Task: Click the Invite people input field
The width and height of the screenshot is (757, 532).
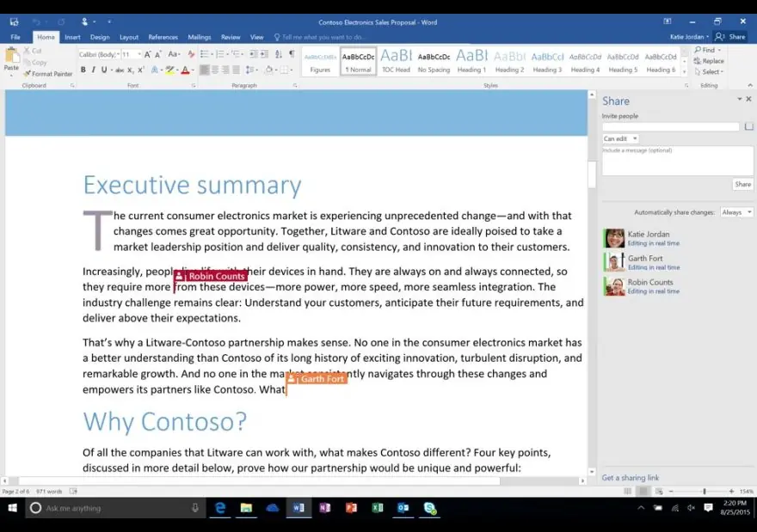Action: point(670,126)
